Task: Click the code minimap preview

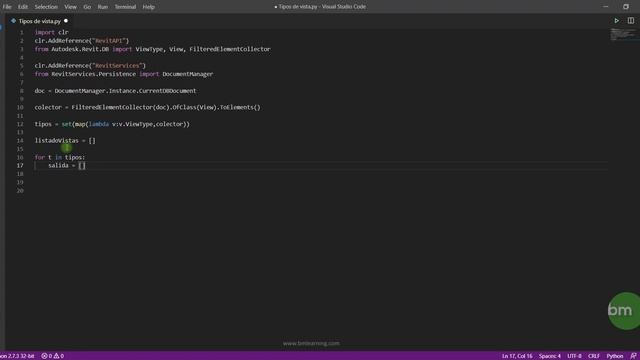Action: tap(623, 35)
